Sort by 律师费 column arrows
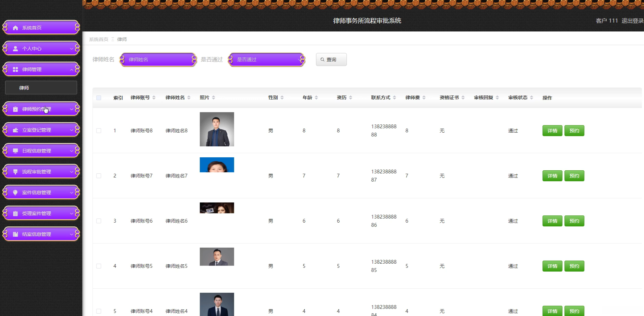 click(424, 97)
